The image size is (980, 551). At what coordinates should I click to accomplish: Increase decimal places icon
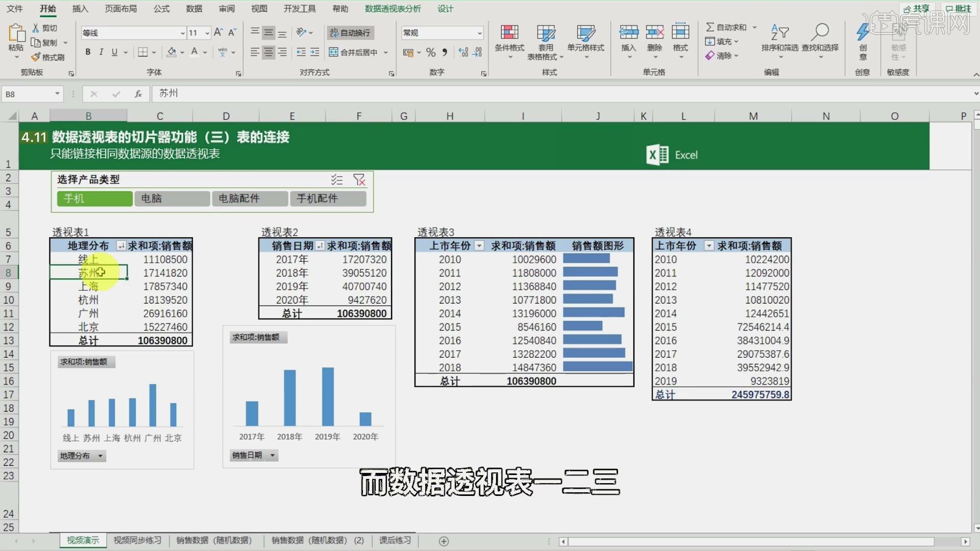point(463,52)
